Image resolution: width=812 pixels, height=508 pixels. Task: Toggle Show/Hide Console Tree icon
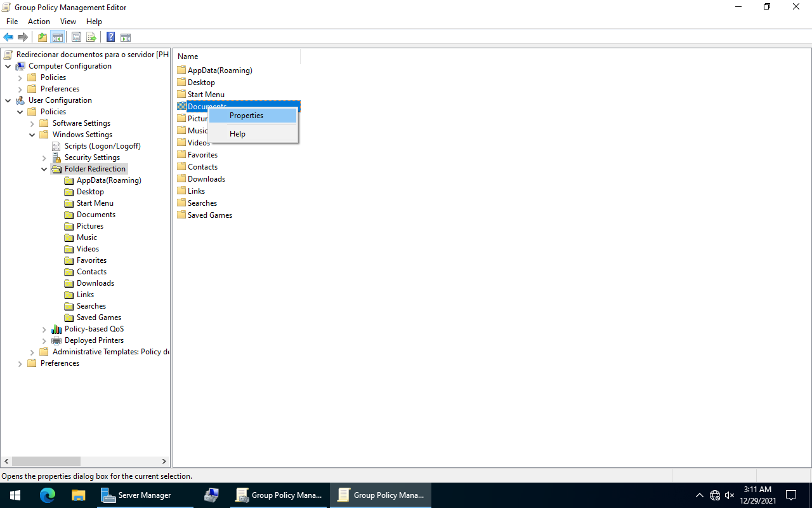pyautogui.click(x=57, y=37)
